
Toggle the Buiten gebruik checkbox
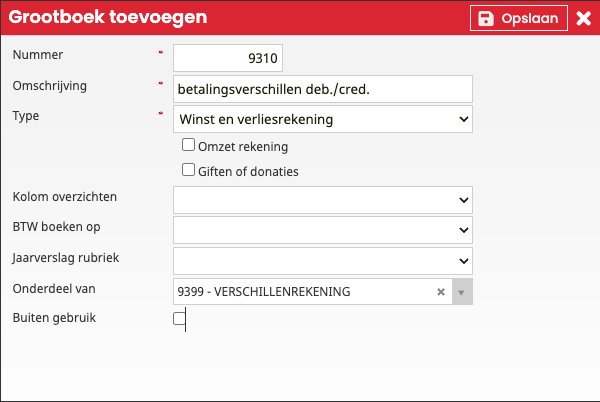[x=179, y=318]
